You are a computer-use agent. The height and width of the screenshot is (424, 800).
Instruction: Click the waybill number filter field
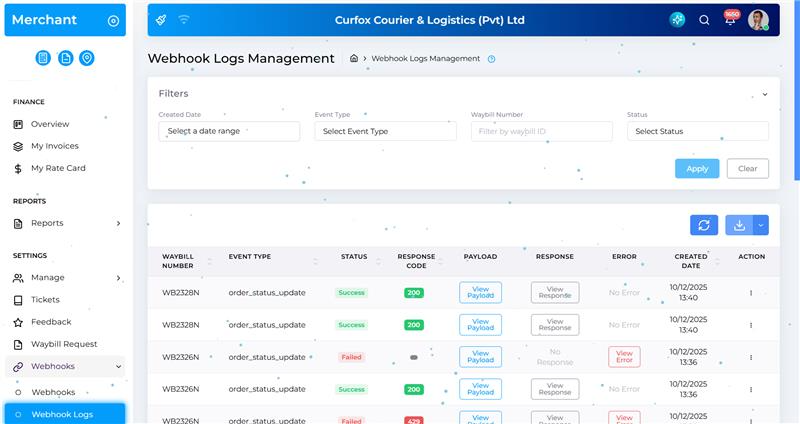click(x=541, y=131)
